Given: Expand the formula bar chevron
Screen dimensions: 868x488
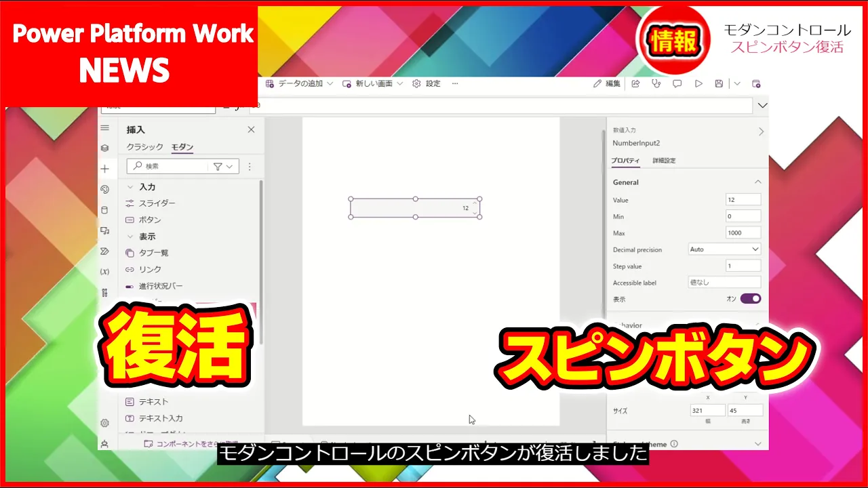Looking at the screenshot, I should point(762,106).
